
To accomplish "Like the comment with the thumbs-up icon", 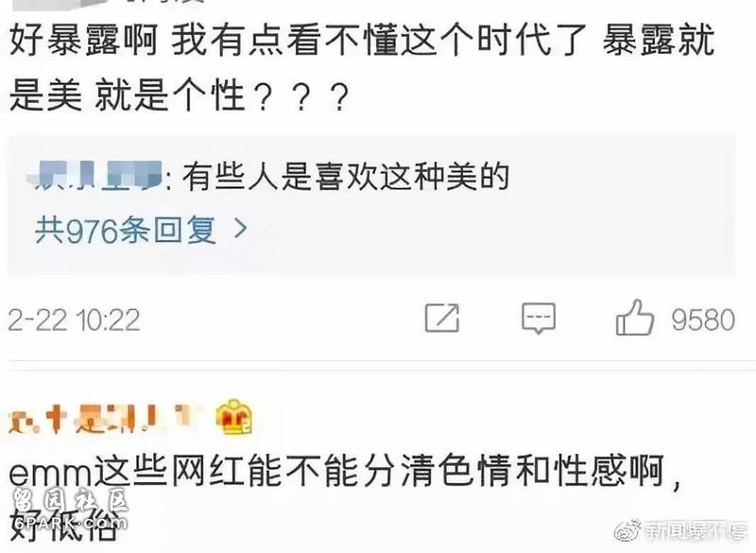I will [x=634, y=318].
